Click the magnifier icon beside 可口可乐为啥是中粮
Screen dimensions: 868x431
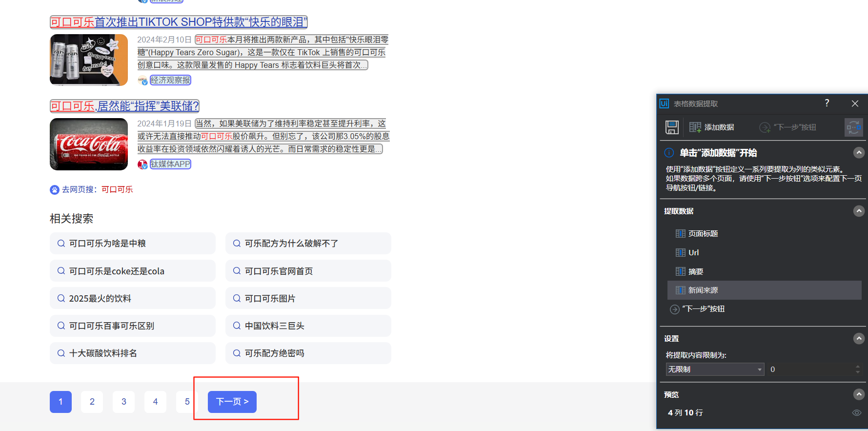click(x=61, y=243)
